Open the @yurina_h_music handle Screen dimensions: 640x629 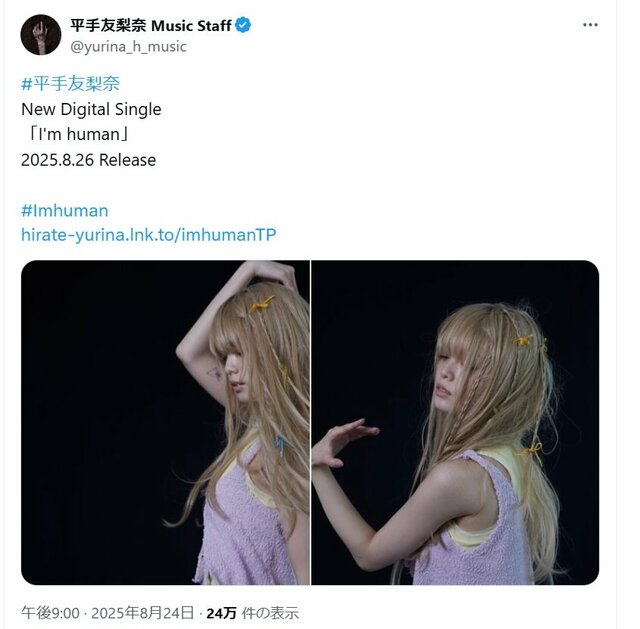[x=128, y=46]
